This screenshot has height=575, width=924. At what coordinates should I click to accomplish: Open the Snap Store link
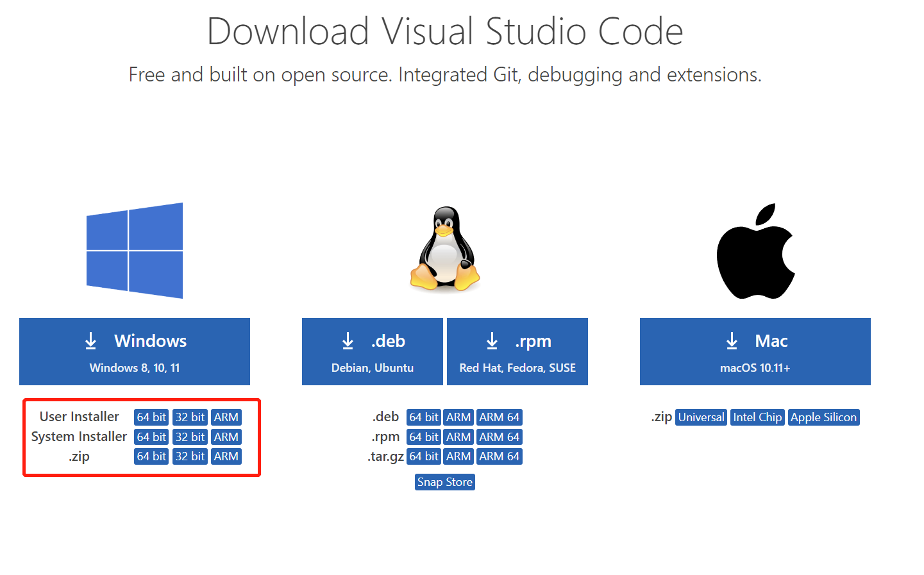pos(445,482)
